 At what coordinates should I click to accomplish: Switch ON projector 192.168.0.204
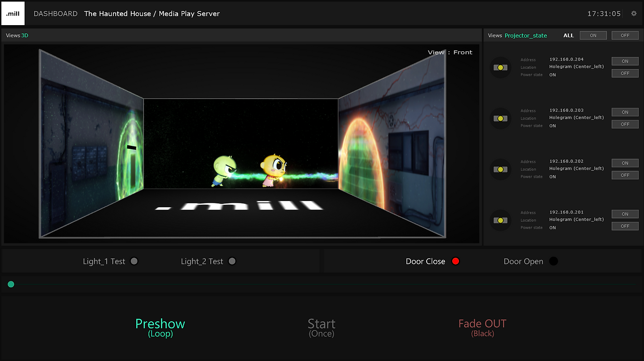coord(625,61)
